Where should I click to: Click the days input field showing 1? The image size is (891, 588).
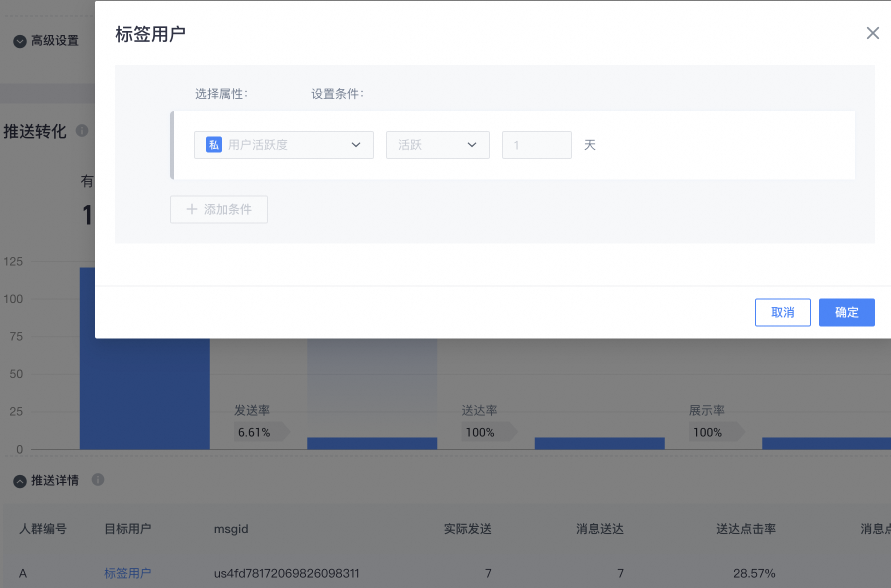pyautogui.click(x=536, y=145)
